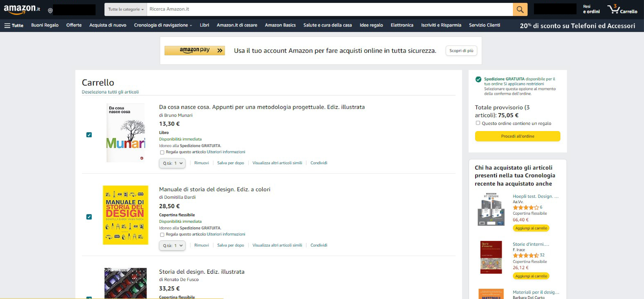Open quantity dropdown for Munari book
The height and width of the screenshot is (299, 644).
(172, 163)
